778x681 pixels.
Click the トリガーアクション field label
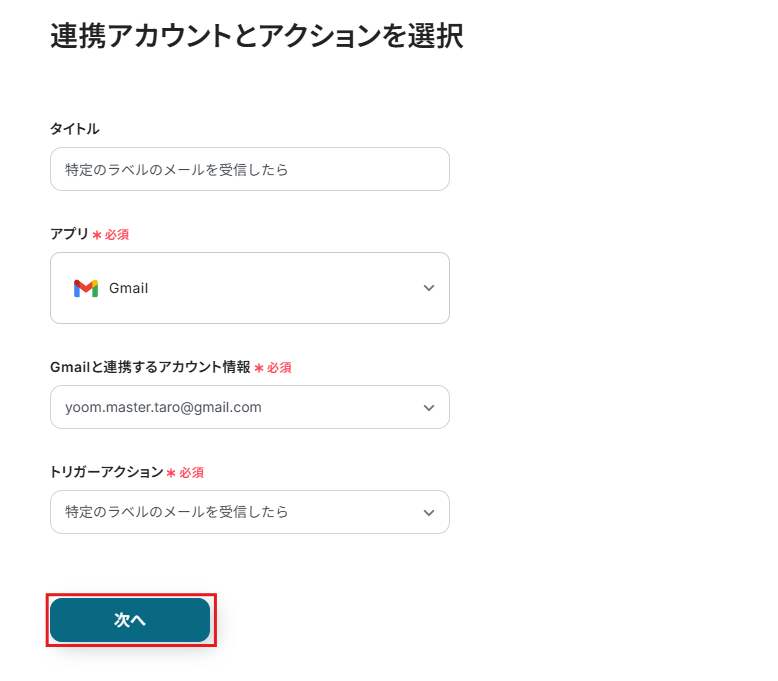[x=106, y=472]
